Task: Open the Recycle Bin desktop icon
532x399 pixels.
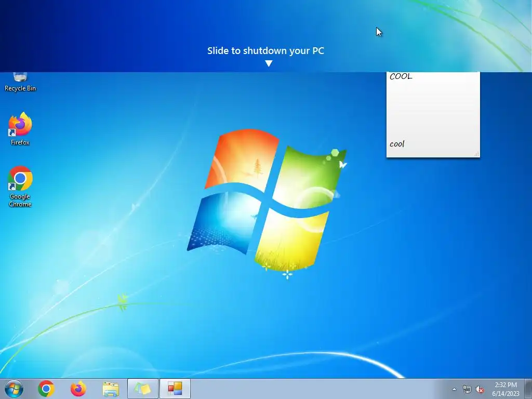Action: (x=20, y=82)
